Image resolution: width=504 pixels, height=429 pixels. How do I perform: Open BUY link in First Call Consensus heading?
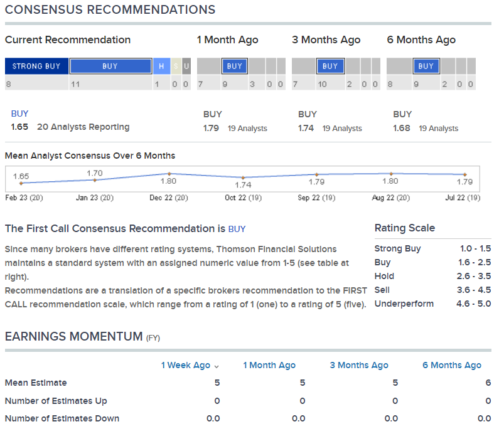click(237, 229)
